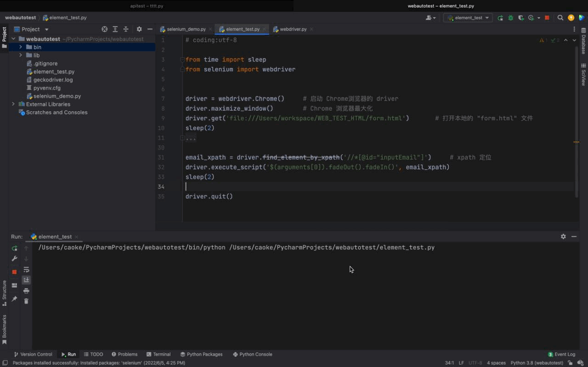Viewport: 588px width, 367px height.
Task: Open Search Everywhere magnifier icon
Action: tap(560, 18)
